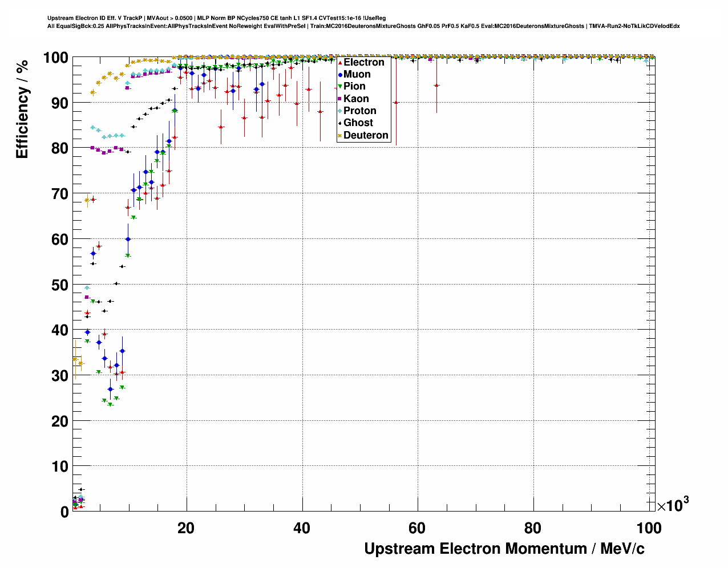Click the cyan cross Proton legend marker

(x=340, y=111)
